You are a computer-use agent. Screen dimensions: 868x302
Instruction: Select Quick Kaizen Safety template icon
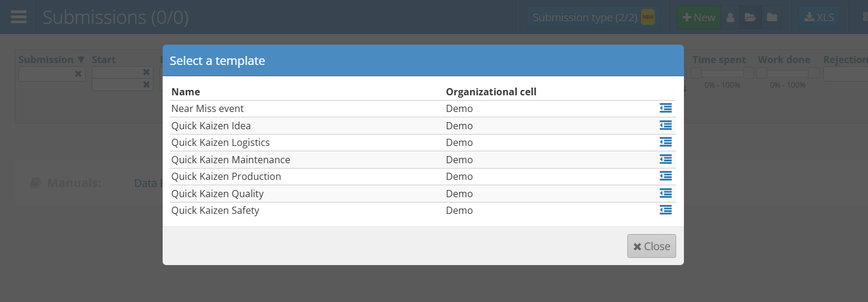665,210
